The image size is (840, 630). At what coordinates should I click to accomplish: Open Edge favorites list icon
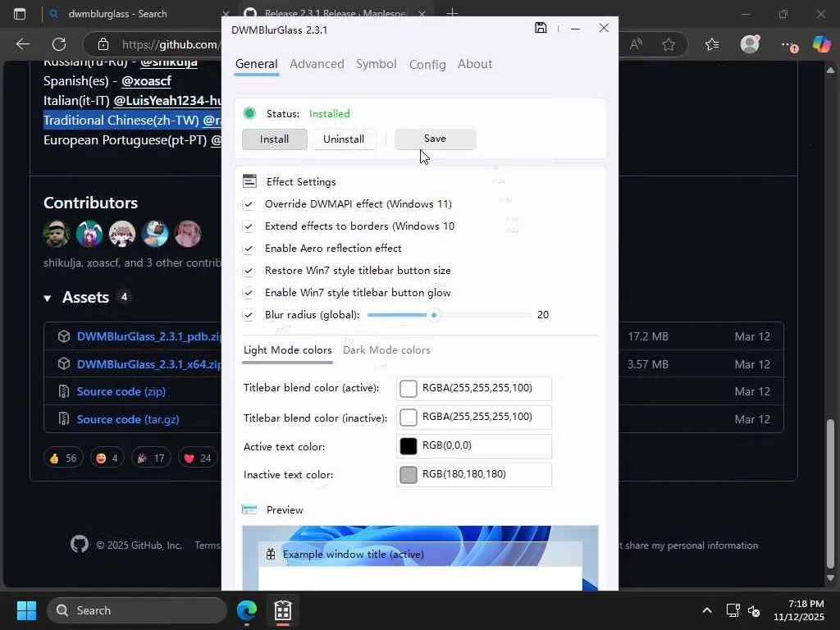coord(712,44)
